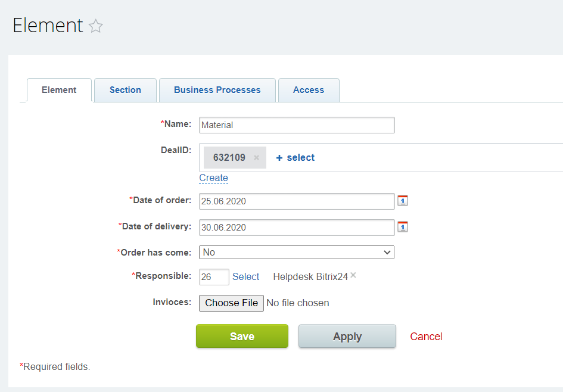
Task: Remove deal 632109 from DealID
Action: (256, 158)
